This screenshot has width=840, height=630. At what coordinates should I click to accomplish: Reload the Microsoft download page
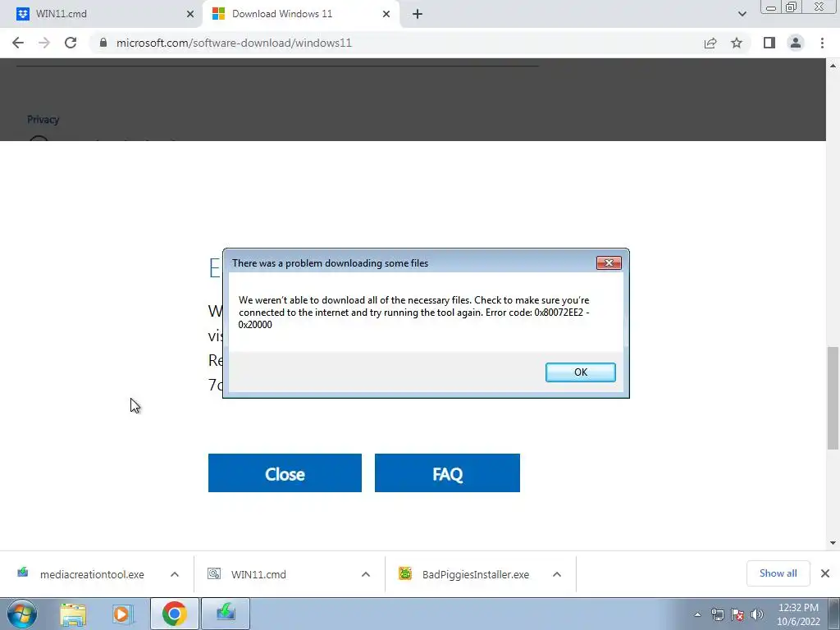(x=71, y=43)
